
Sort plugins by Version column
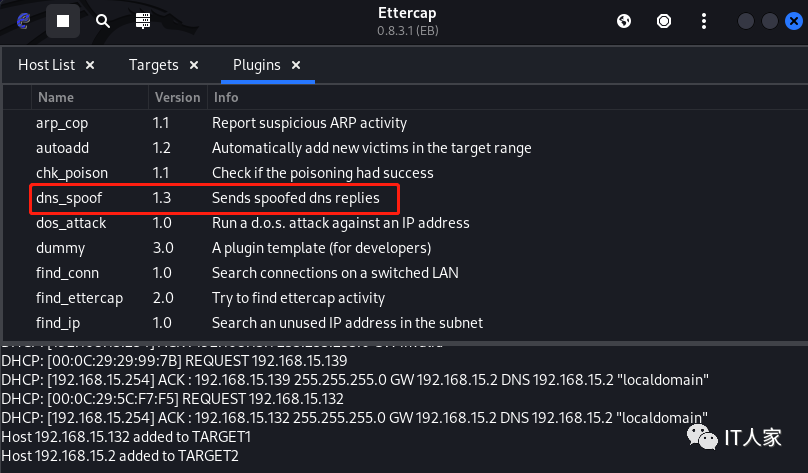click(x=177, y=98)
